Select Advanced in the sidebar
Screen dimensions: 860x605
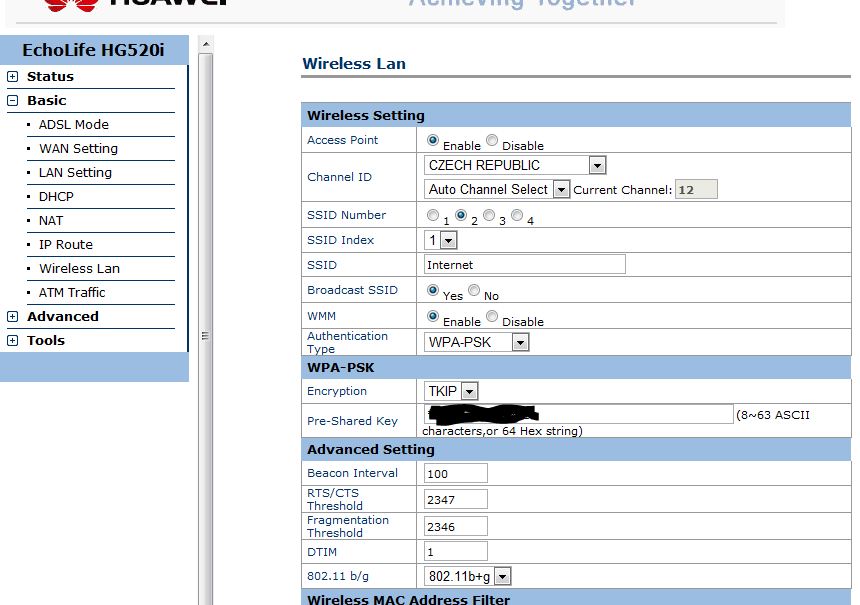(x=63, y=317)
